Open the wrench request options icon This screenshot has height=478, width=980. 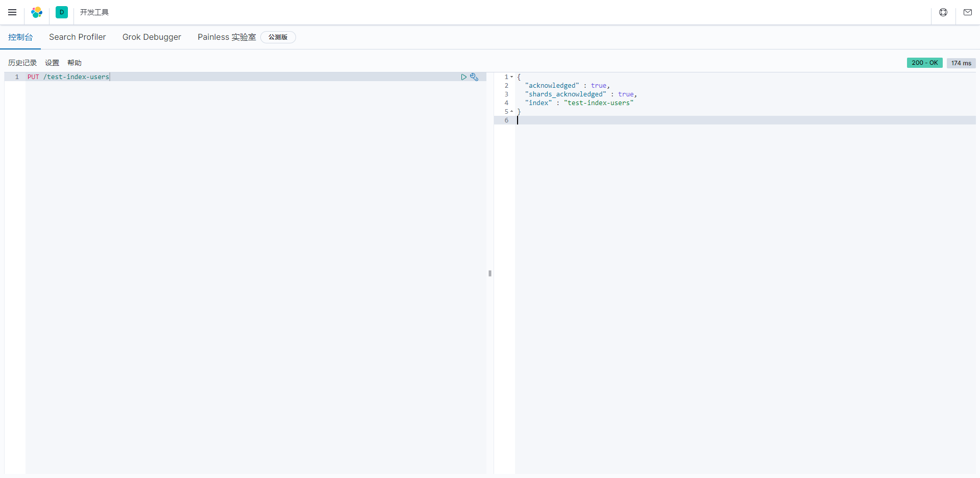pos(474,77)
